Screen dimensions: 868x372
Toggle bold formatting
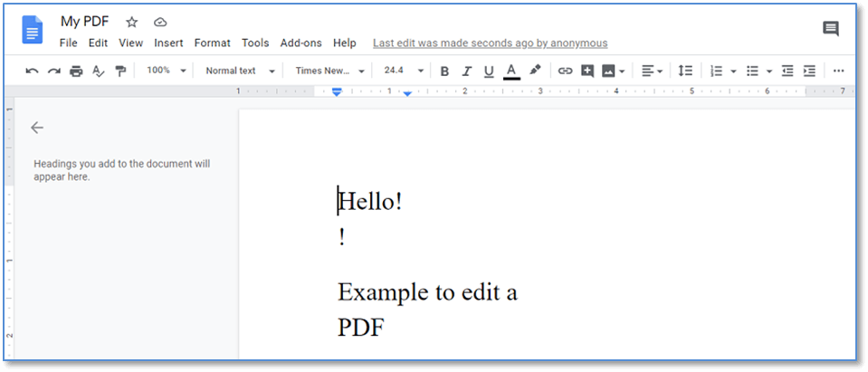click(444, 71)
